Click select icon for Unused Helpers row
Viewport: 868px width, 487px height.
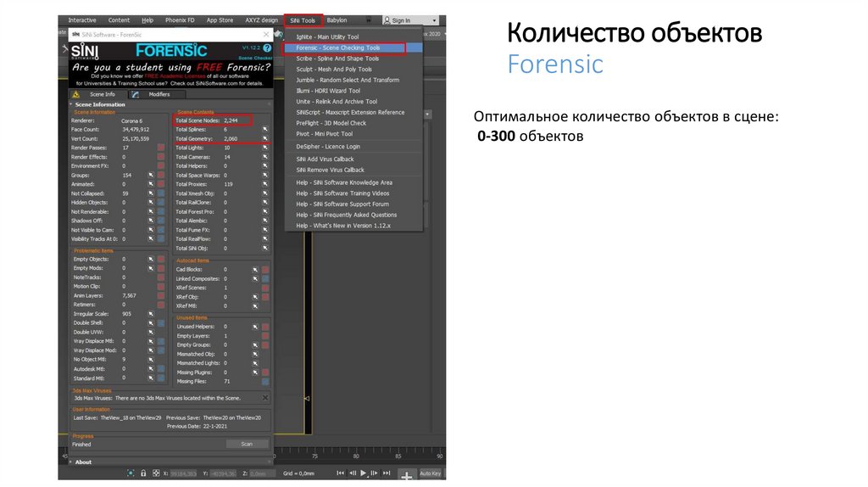(255, 327)
